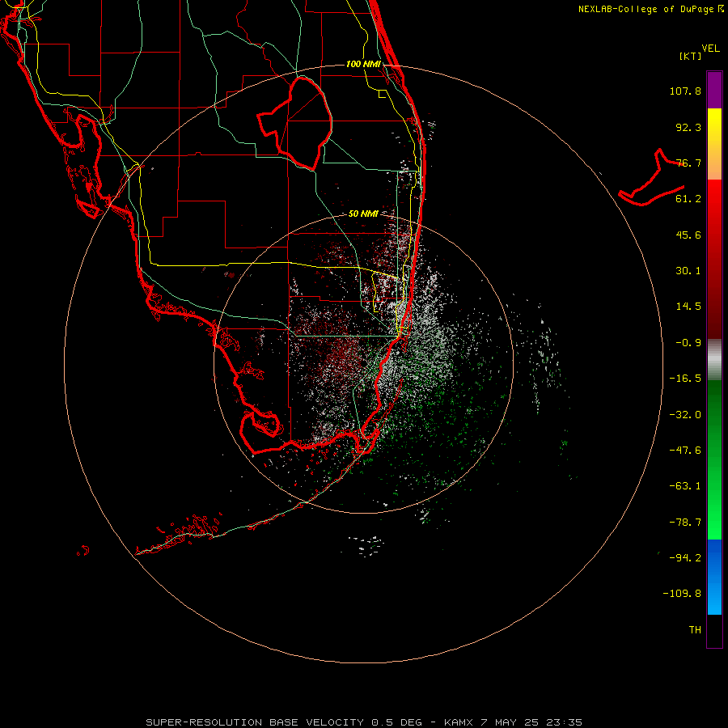This screenshot has width=728, height=728.
Task: Click the VEL legend title
Action: point(710,49)
